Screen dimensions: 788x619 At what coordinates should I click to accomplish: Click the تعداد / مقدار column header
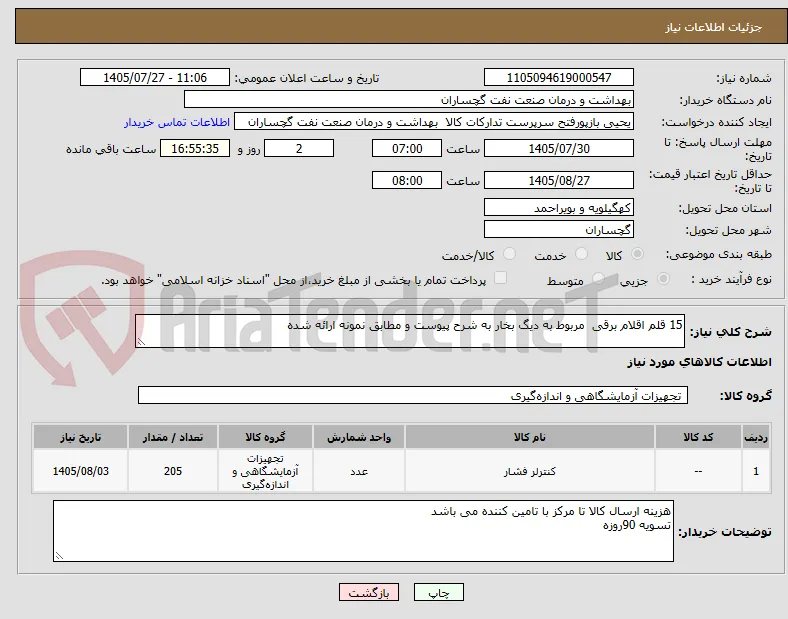[x=173, y=437]
